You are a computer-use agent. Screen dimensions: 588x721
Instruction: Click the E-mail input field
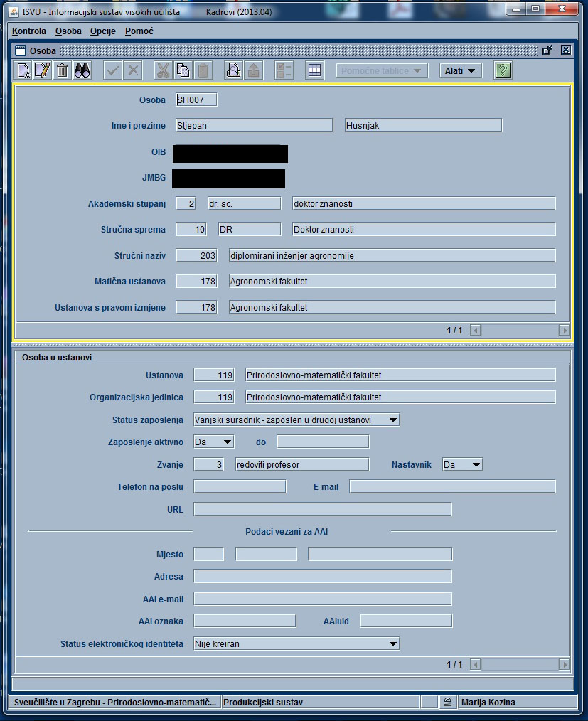[x=452, y=486]
